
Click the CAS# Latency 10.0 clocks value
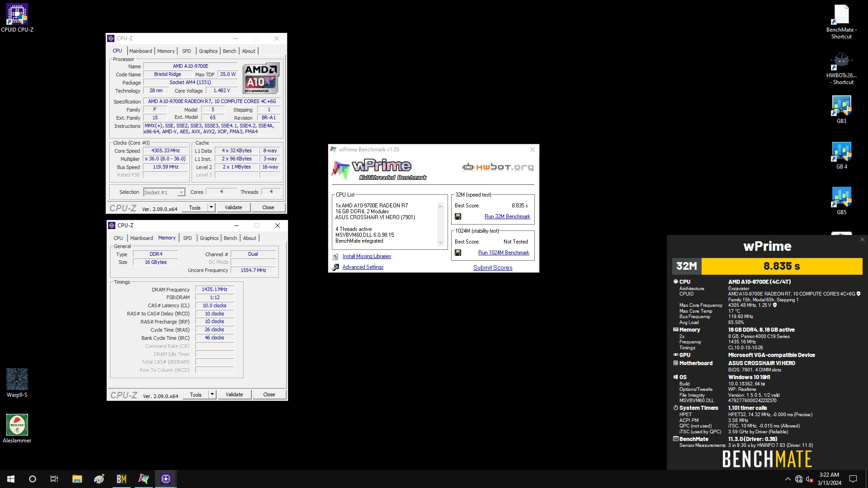click(214, 305)
